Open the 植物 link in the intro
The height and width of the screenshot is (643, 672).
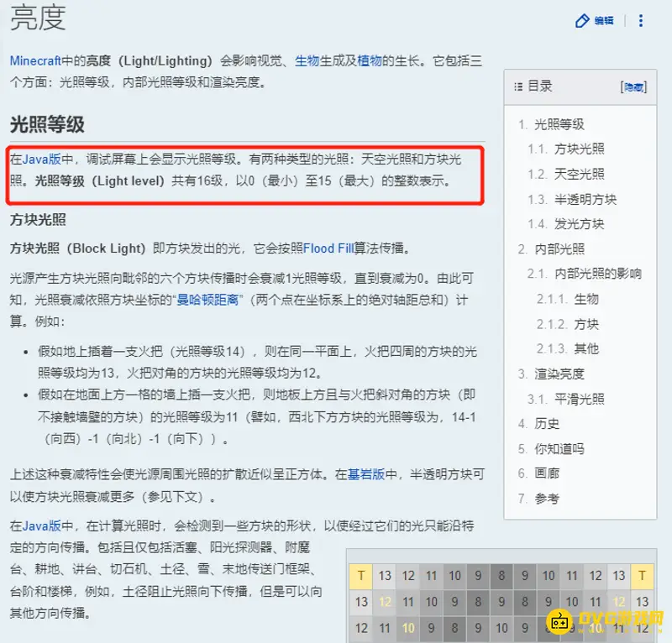coord(369,60)
